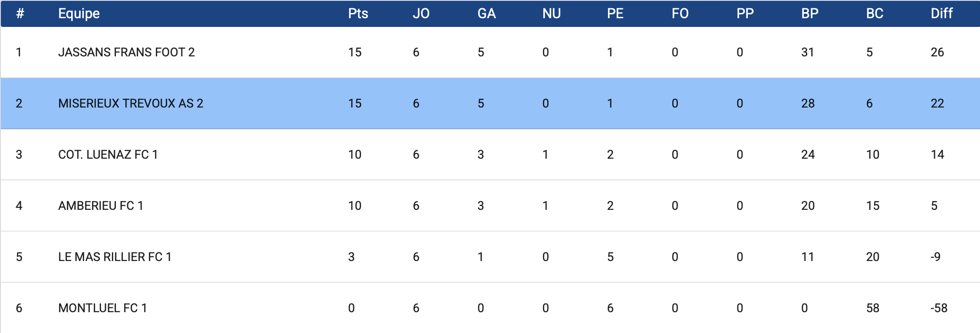Select the NU column header
980x333 pixels.
tap(552, 13)
